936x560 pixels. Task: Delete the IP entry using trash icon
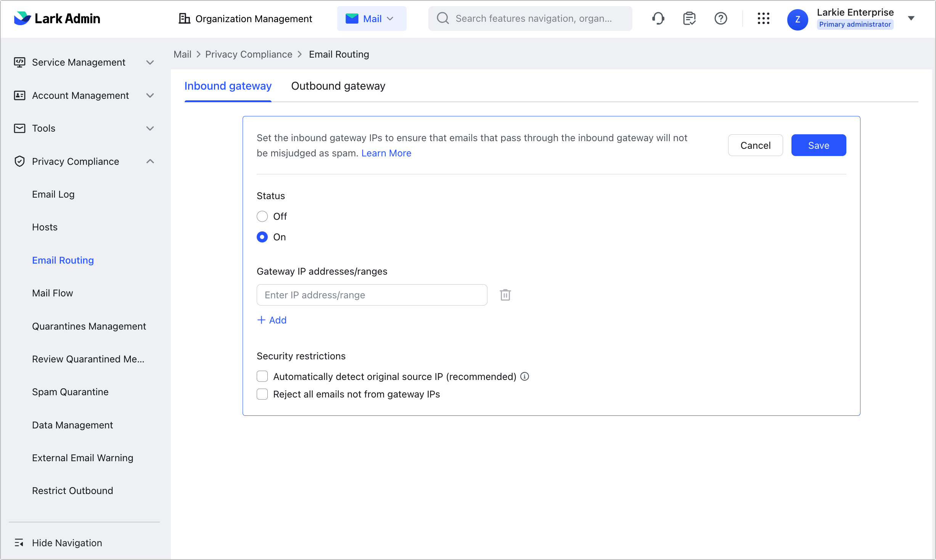(x=505, y=294)
